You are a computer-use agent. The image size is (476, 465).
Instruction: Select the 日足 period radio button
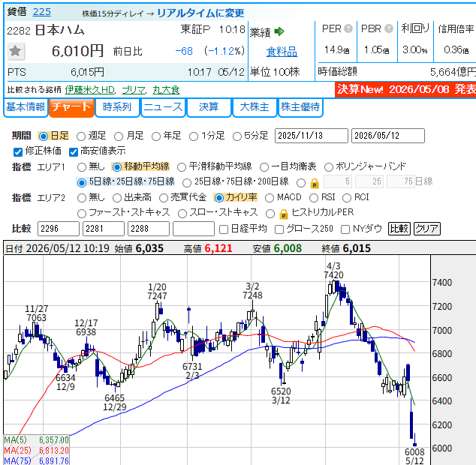click(44, 136)
